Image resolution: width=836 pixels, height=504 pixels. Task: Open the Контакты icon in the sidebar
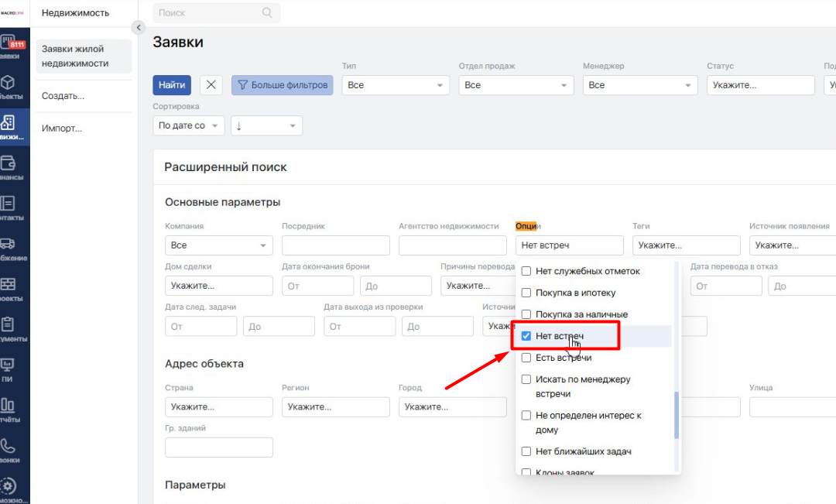point(9,207)
